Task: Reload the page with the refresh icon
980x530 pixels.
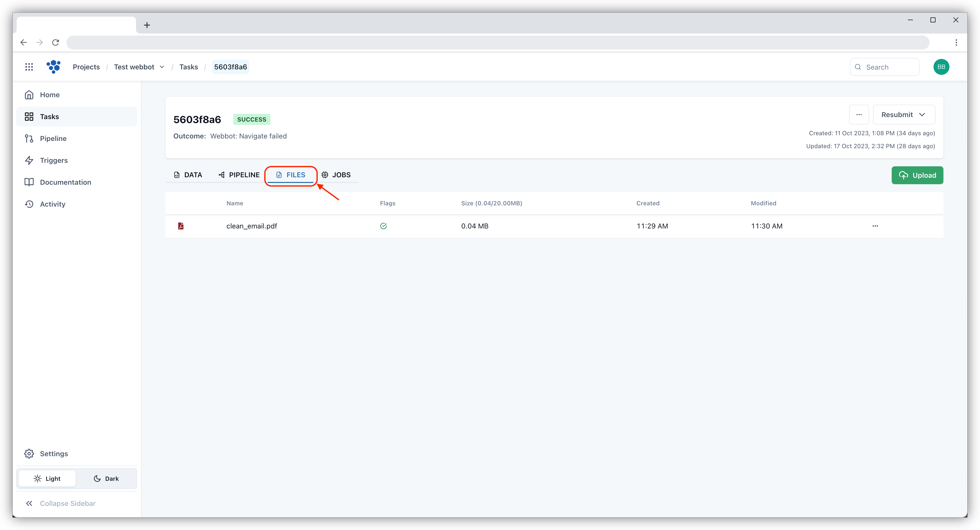Action: [x=55, y=42]
